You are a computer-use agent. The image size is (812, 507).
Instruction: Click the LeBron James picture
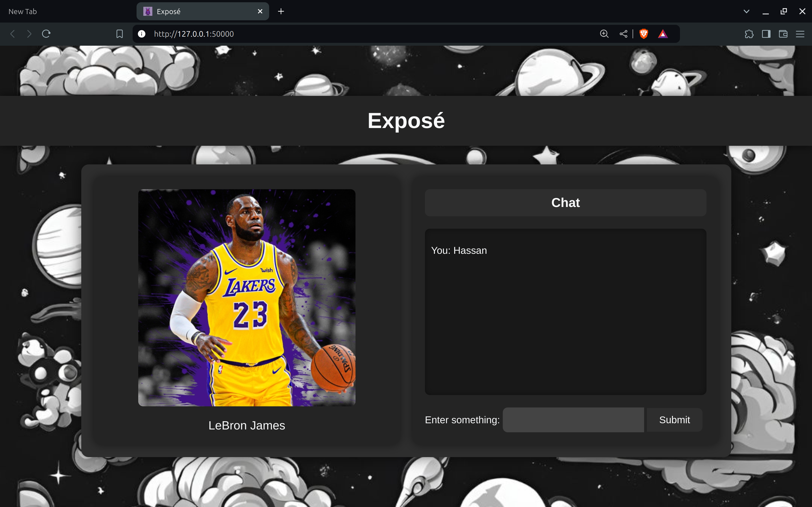[x=247, y=297]
